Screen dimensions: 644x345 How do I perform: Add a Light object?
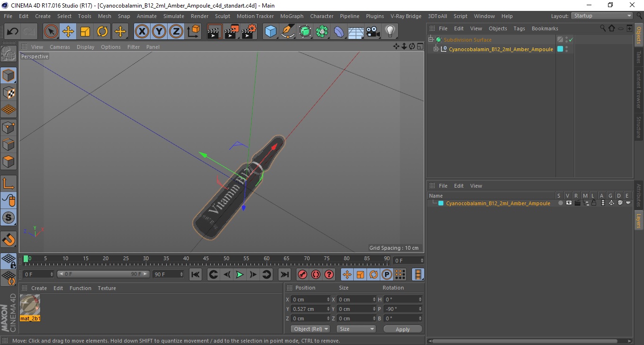390,32
